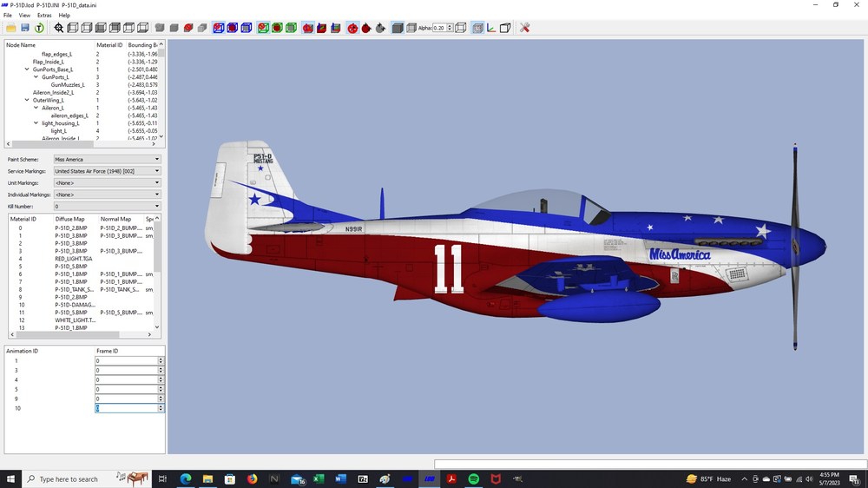
Task: Collapse the GunPorts_L tree node
Action: click(x=36, y=77)
